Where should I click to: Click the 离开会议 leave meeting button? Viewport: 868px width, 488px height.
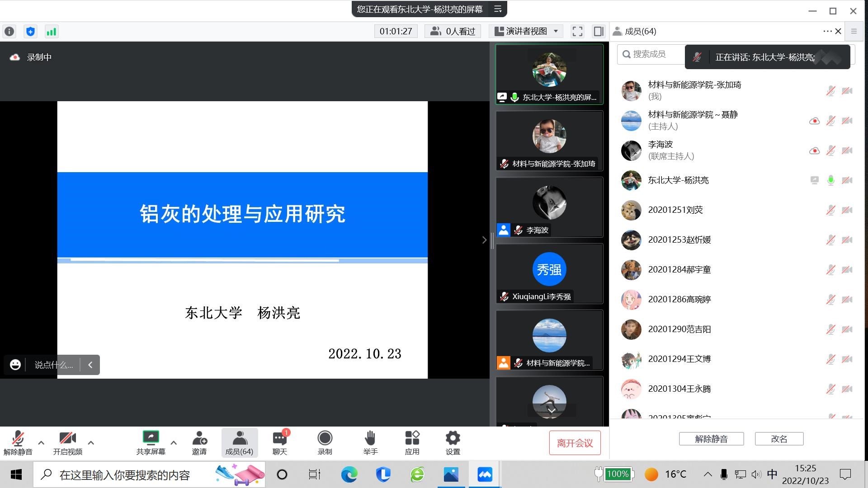coord(575,443)
